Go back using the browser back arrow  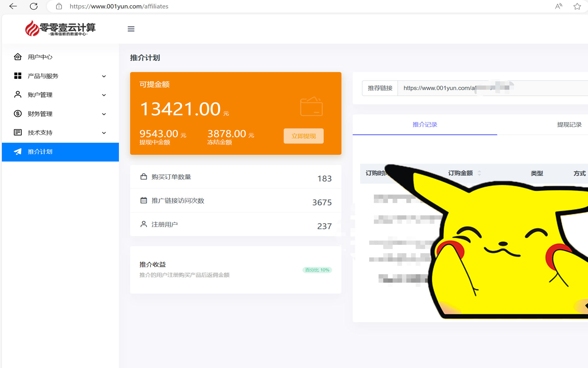coord(13,6)
